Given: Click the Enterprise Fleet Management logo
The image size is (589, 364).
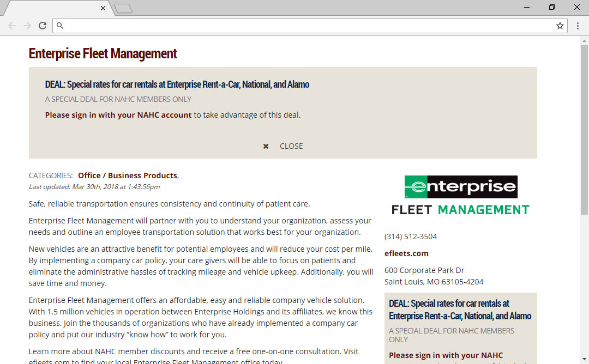Looking at the screenshot, I should pyautogui.click(x=460, y=195).
